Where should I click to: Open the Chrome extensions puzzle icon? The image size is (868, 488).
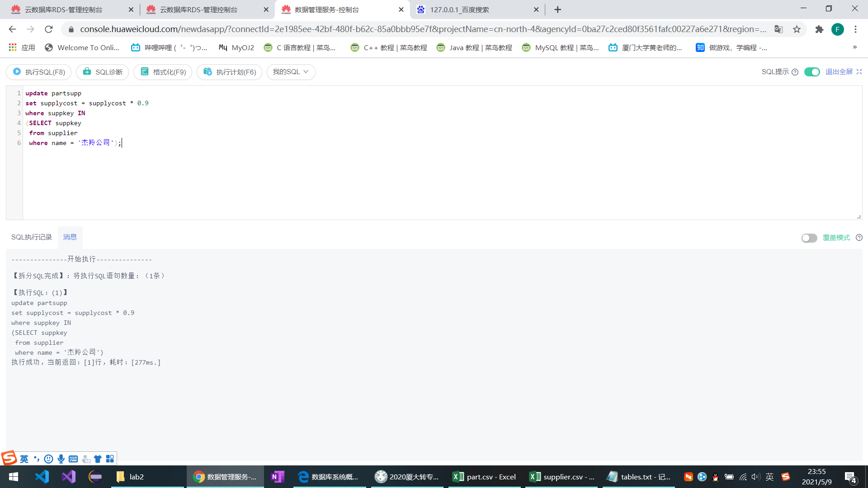pos(819,29)
